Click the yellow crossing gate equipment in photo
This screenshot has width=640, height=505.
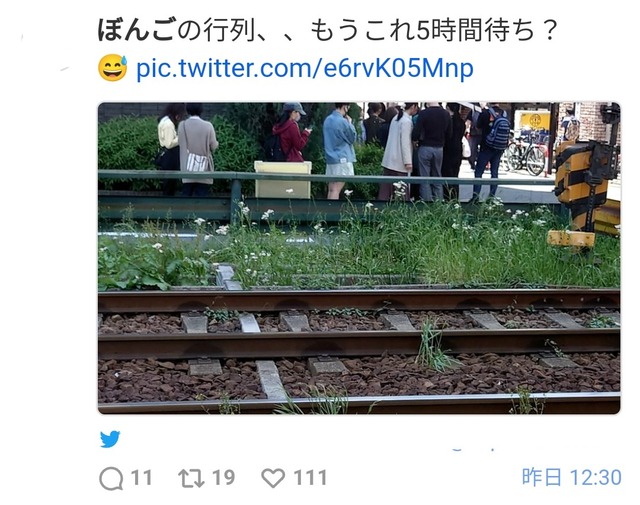(585, 192)
